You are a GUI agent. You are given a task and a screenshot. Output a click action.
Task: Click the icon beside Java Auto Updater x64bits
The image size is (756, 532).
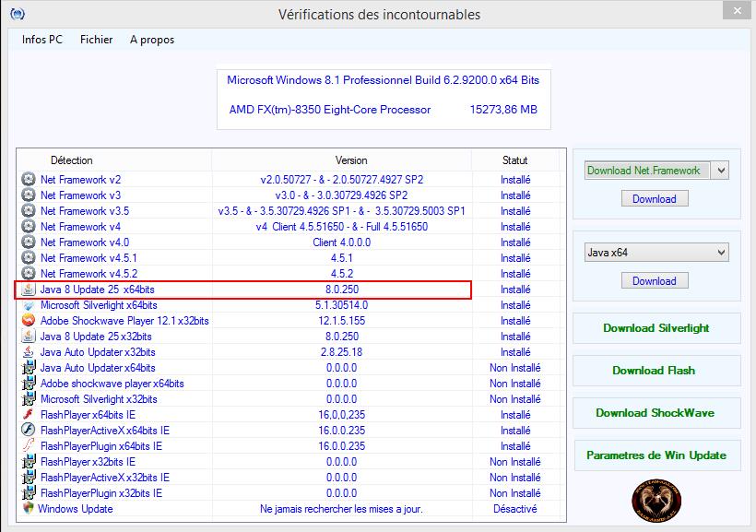tap(29, 368)
